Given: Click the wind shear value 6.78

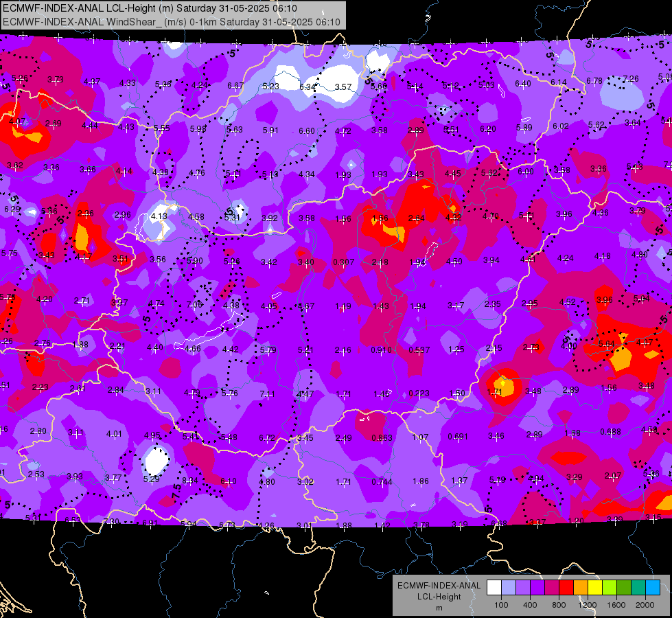Looking at the screenshot, I should tap(594, 80).
